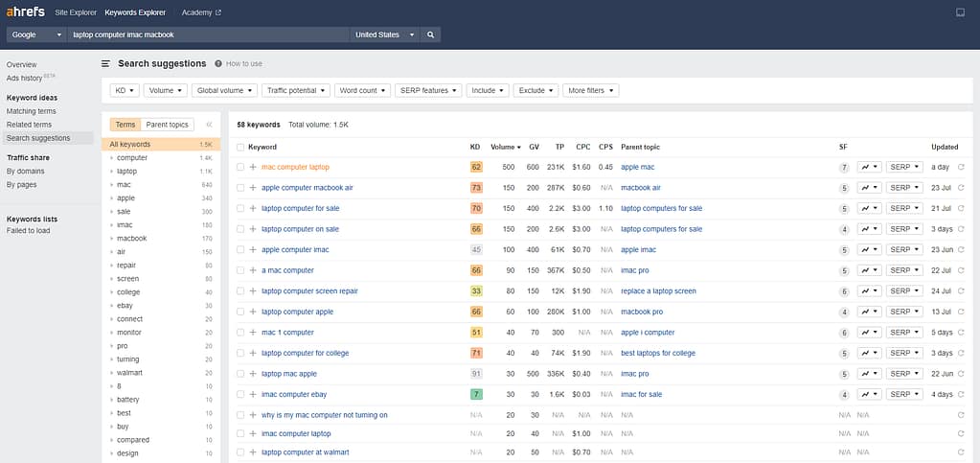The width and height of the screenshot is (980, 463).
Task: Click KD score 62 for 'mac computer laptop'
Action: click(476, 167)
